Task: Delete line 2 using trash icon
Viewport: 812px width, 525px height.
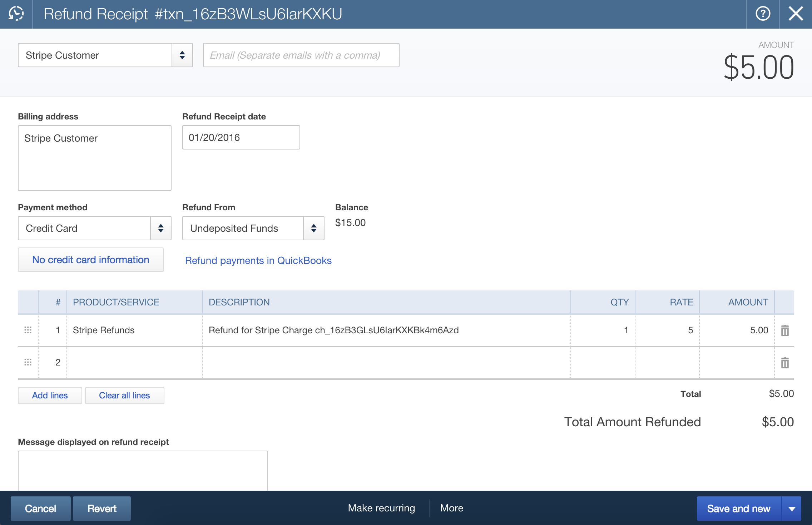Action: [x=785, y=363]
